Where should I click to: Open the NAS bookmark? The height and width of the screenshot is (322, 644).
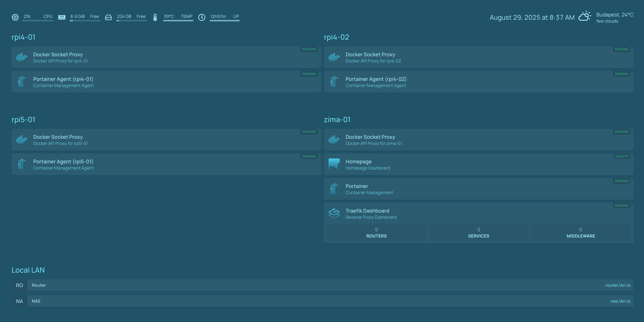[323, 301]
